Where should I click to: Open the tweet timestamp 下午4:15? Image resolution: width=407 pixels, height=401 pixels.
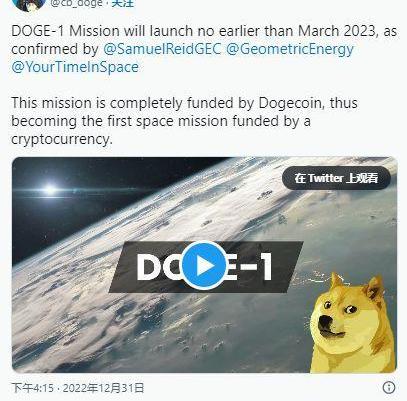click(32, 388)
